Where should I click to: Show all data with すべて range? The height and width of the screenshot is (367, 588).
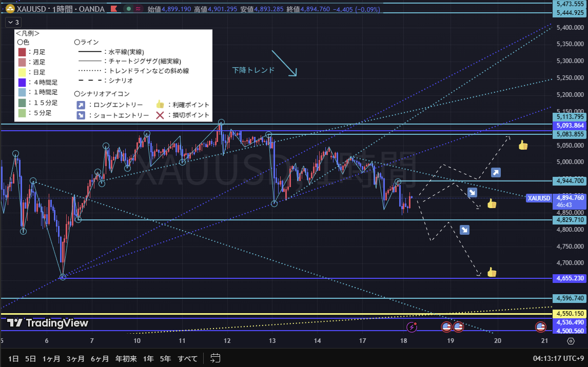188,358
